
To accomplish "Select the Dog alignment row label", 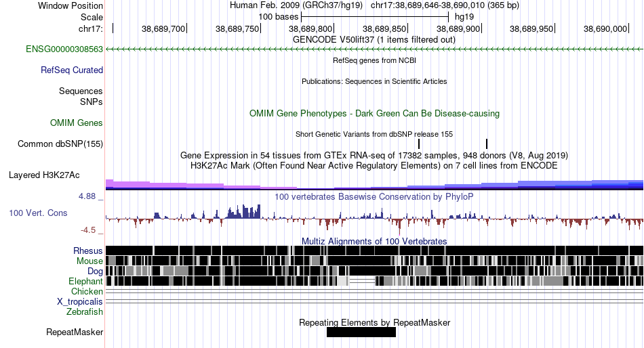I will click(95, 271).
